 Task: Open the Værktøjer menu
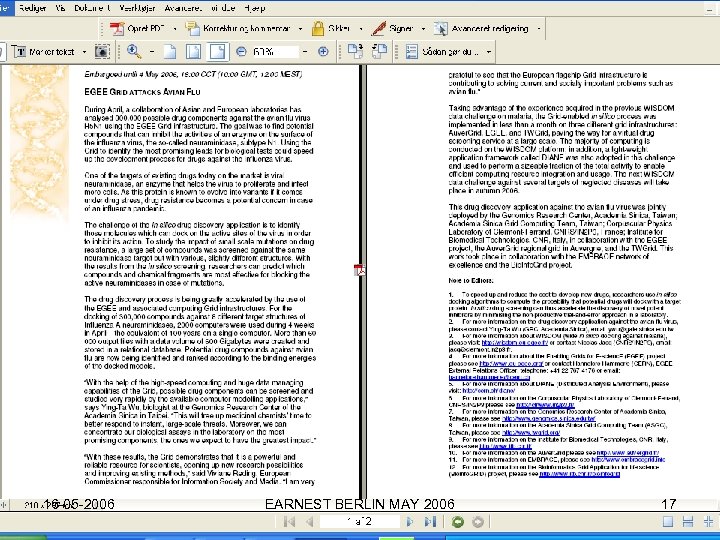137,8
